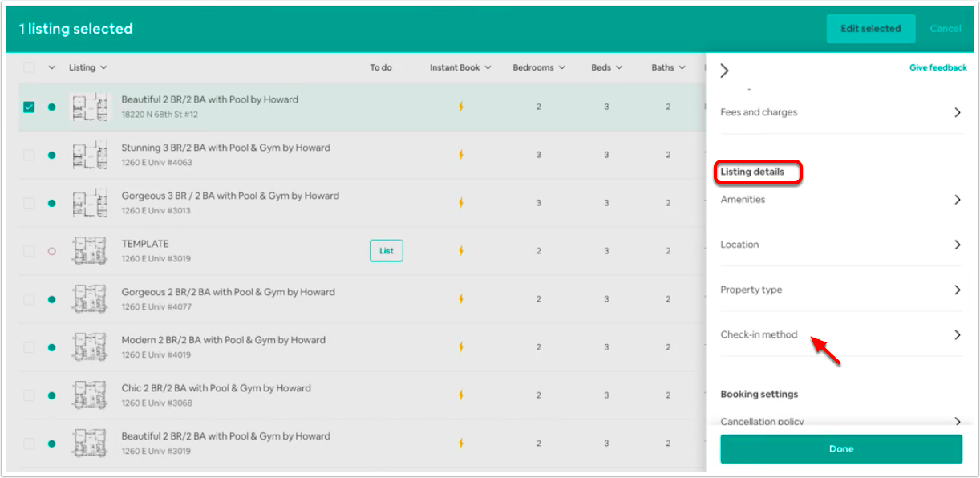The height and width of the screenshot is (478, 980).
Task: Click the TEMPLATE row lightning icon
Action: click(460, 251)
